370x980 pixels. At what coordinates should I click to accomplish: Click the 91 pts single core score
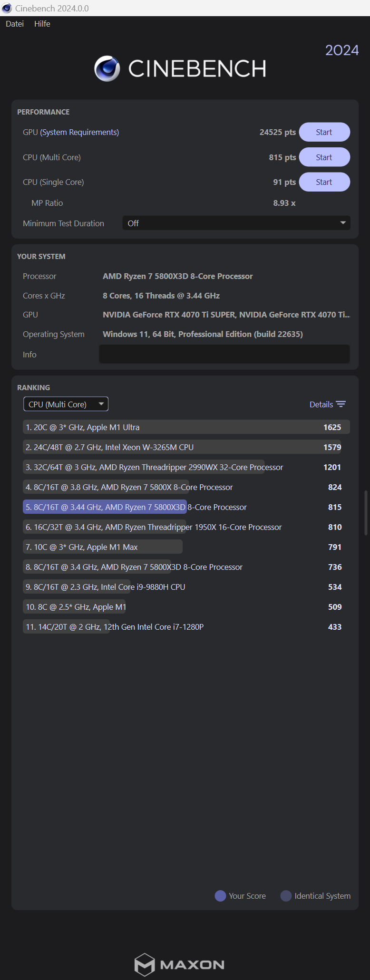coord(284,182)
